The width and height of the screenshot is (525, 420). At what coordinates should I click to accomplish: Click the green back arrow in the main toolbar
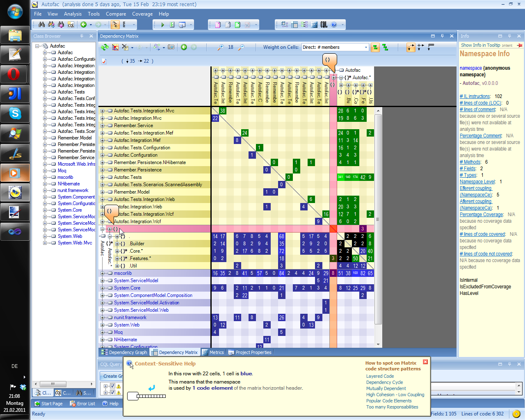tap(84, 25)
